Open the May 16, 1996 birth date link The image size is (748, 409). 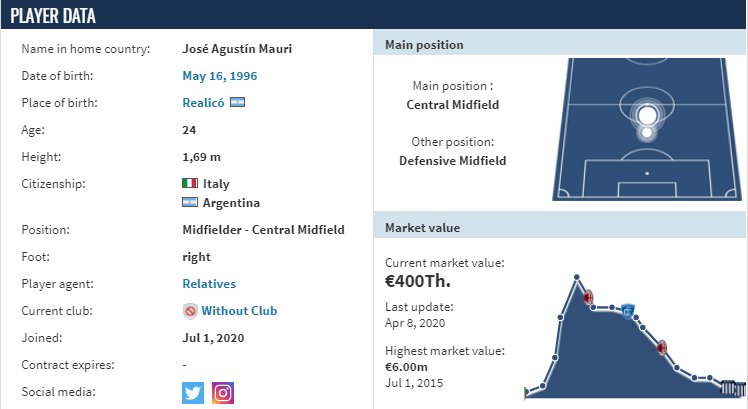point(219,76)
